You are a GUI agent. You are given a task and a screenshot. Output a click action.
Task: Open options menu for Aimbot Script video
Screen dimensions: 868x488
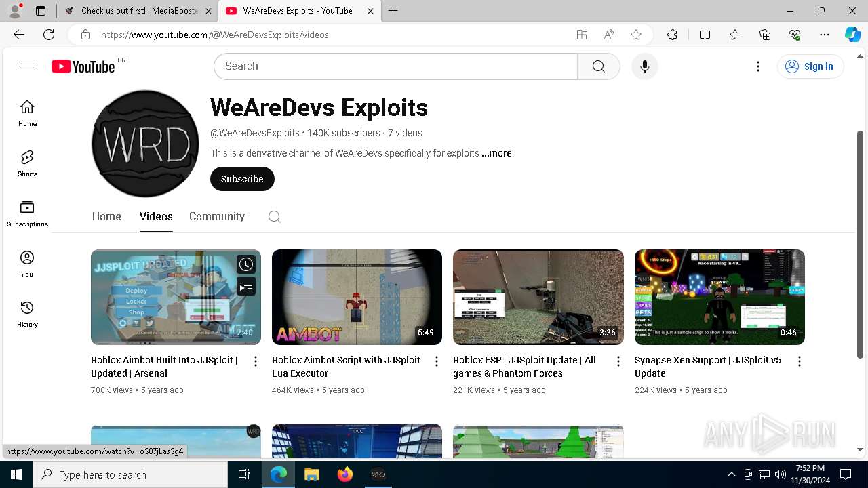[436, 361]
